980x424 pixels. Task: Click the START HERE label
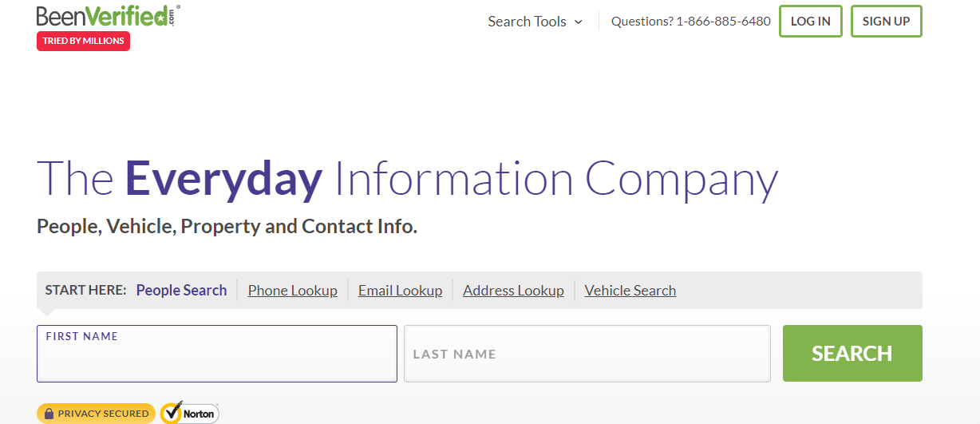coord(86,291)
